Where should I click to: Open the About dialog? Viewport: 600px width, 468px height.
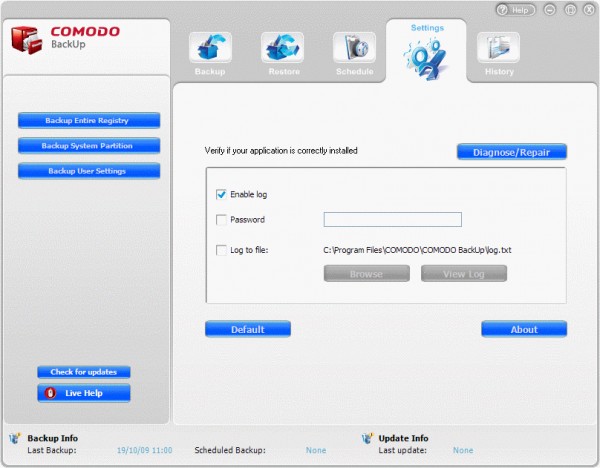pyautogui.click(x=524, y=329)
